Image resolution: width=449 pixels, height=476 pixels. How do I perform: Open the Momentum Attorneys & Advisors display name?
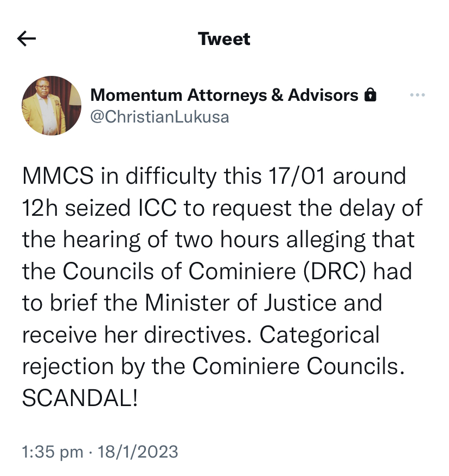224,95
